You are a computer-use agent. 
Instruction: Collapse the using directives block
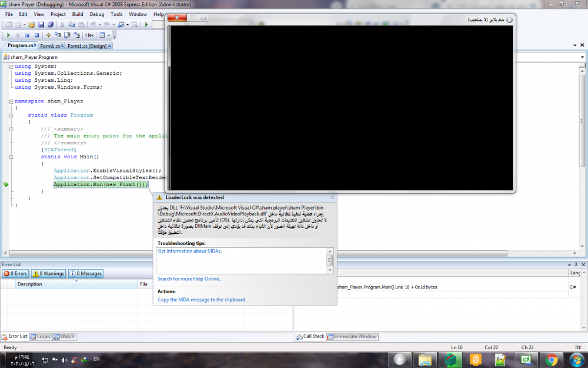click(x=11, y=67)
